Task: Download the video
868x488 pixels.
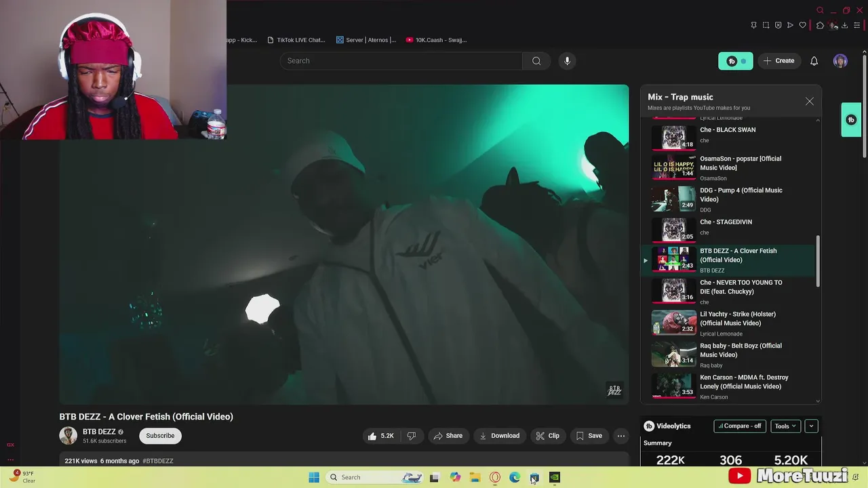Action: click(499, 436)
